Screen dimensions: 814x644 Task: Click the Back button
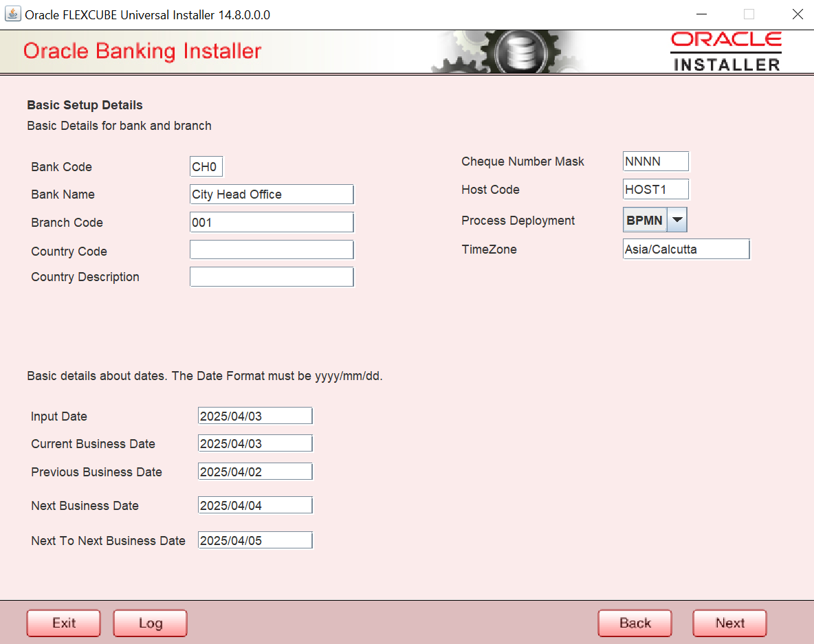point(635,623)
